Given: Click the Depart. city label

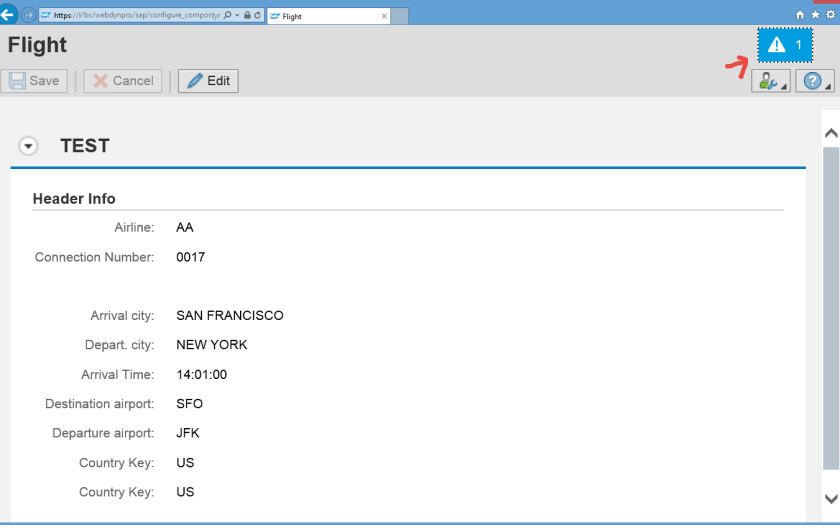Looking at the screenshot, I should [x=119, y=345].
